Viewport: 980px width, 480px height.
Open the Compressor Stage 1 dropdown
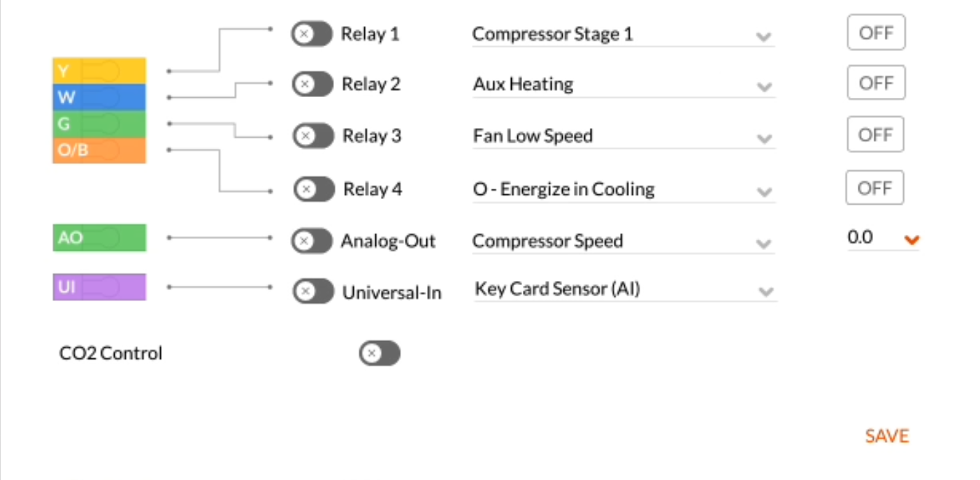(624, 35)
